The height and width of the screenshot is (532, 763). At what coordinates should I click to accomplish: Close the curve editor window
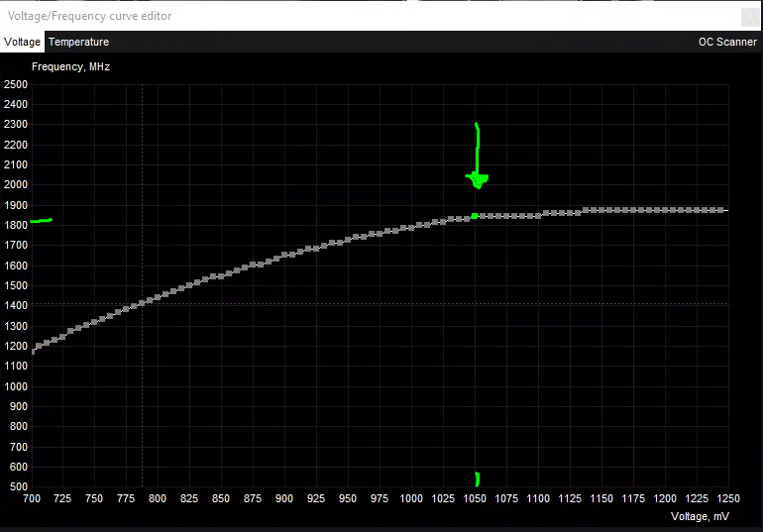tap(750, 18)
